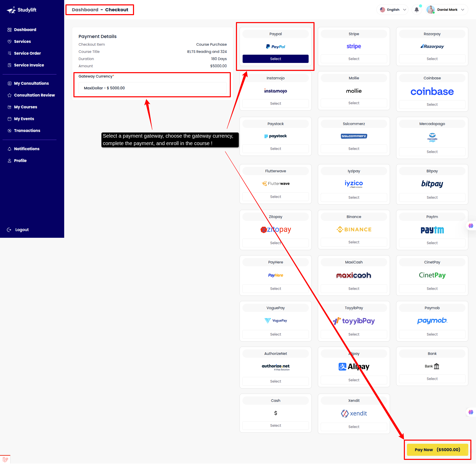
Task: Click the My Consultations sidebar icon
Action: pyautogui.click(x=9, y=83)
